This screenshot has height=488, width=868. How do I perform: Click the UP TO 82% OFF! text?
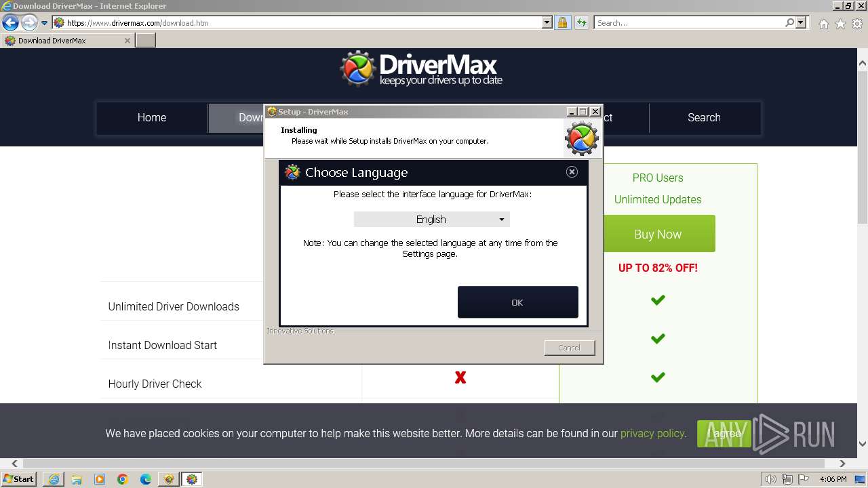pyautogui.click(x=658, y=268)
